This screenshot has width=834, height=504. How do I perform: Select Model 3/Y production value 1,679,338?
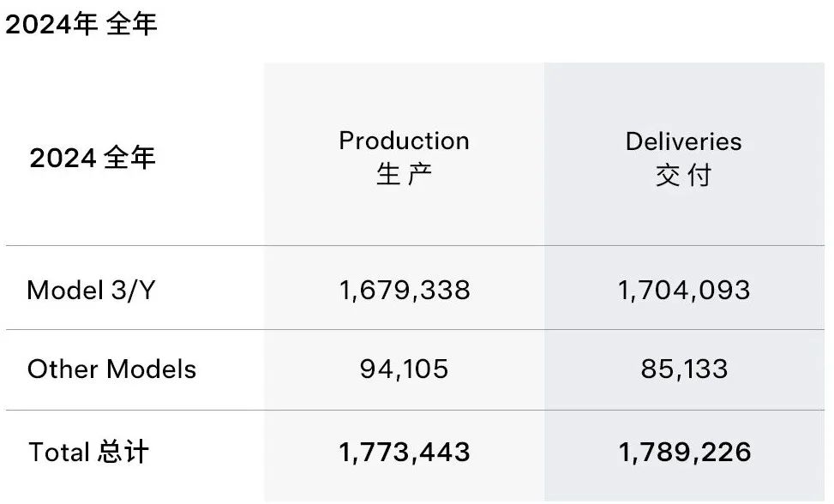point(405,291)
